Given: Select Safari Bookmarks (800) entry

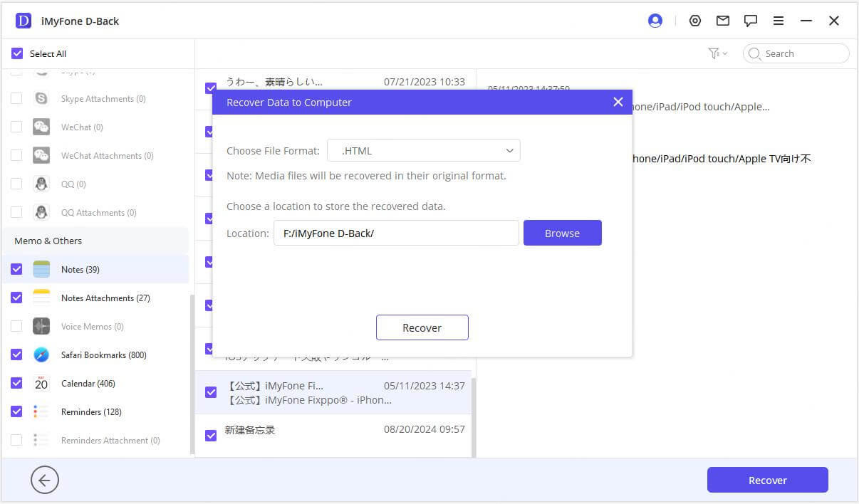Looking at the screenshot, I should pyautogui.click(x=95, y=355).
